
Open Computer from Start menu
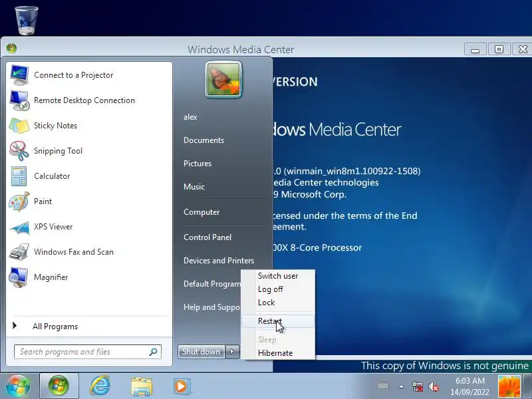tap(201, 212)
